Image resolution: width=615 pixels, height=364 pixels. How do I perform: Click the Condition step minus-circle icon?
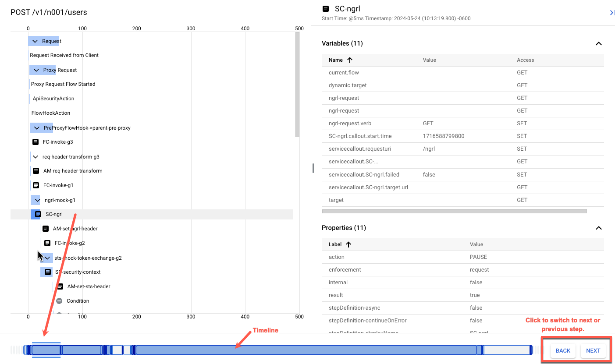click(x=59, y=301)
